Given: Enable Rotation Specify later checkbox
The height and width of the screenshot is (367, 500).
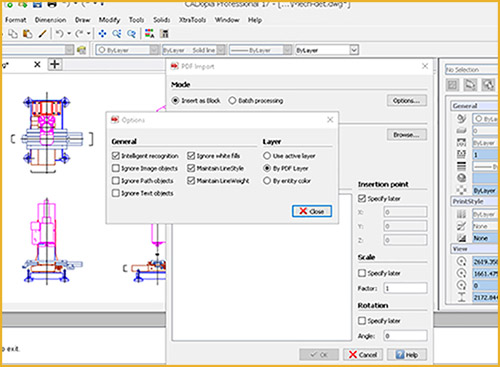Looking at the screenshot, I should [x=362, y=321].
